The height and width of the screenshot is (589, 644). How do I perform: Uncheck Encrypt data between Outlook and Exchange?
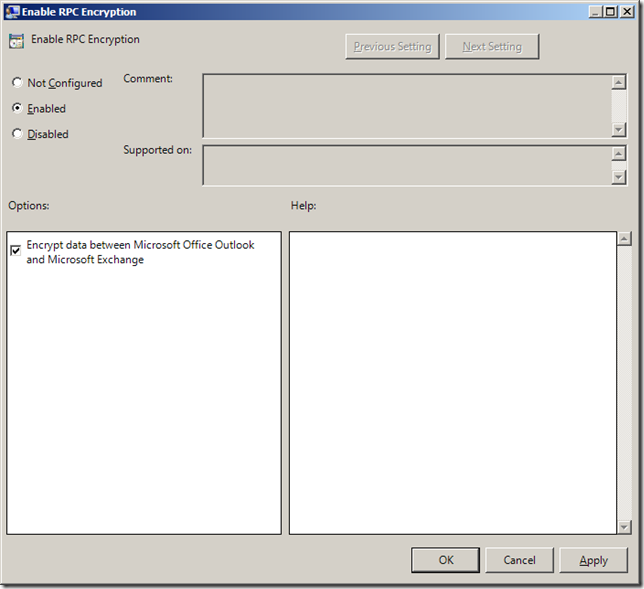coord(16,250)
